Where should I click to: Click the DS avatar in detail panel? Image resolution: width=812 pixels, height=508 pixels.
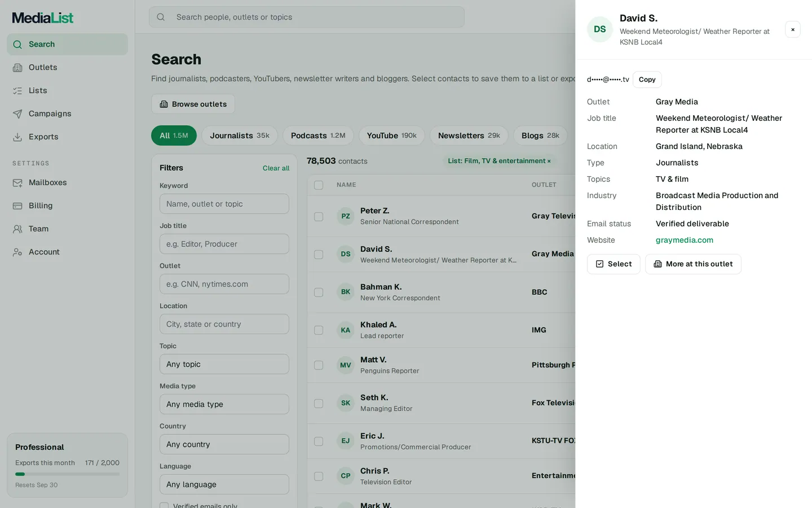point(600,29)
